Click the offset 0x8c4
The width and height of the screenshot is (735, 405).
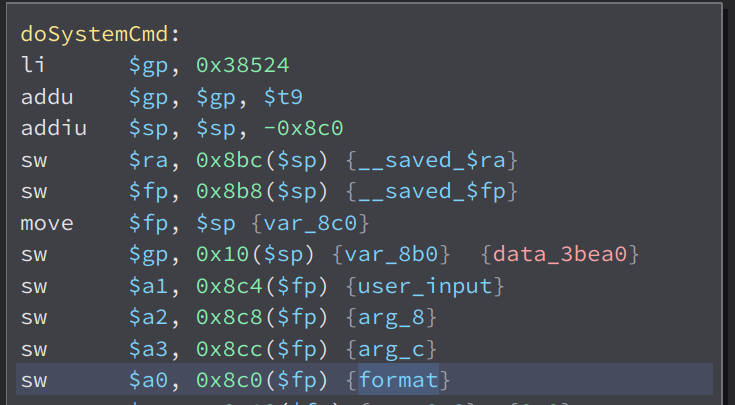click(229, 286)
